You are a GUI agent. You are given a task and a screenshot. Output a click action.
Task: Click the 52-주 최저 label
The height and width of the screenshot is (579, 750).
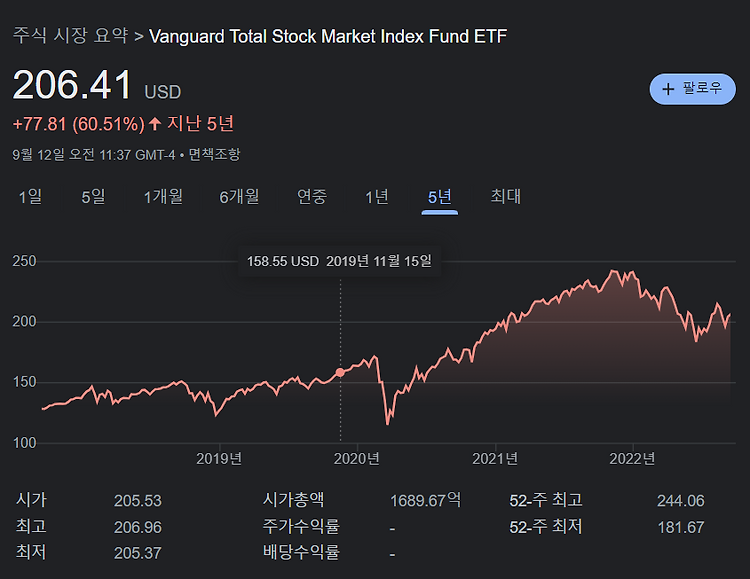[x=546, y=527]
